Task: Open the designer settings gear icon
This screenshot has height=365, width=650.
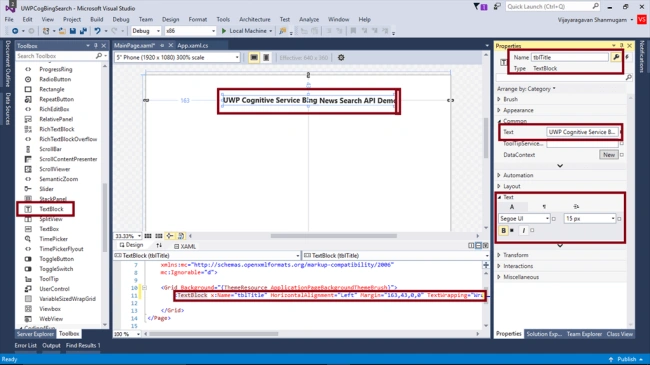Action: click(x=341, y=58)
